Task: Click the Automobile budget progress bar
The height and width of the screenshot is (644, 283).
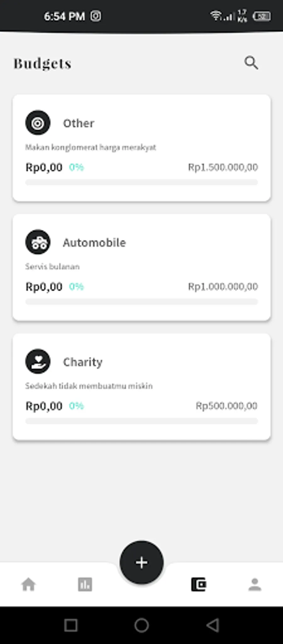Action: pyautogui.click(x=141, y=302)
